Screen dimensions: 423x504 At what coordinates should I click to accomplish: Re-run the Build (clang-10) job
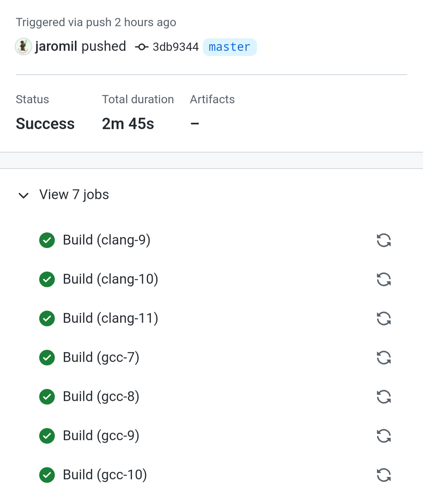(x=383, y=279)
